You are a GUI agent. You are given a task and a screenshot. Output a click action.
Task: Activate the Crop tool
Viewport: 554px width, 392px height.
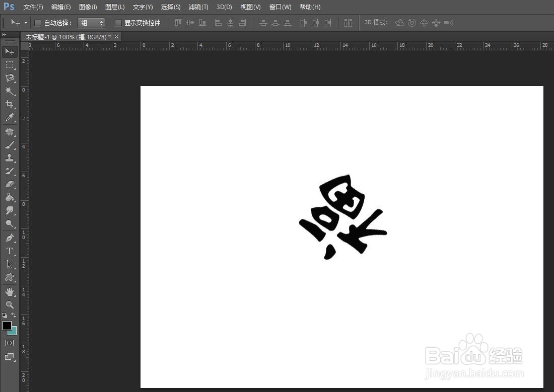9,104
